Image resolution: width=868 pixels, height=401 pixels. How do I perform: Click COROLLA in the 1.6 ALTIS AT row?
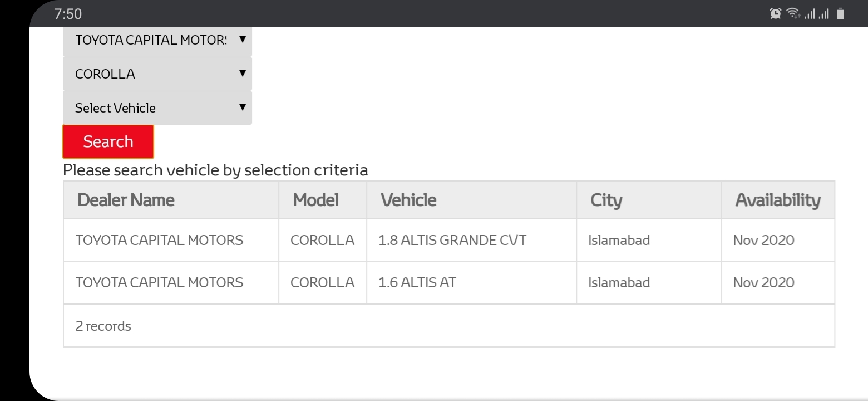point(322,282)
